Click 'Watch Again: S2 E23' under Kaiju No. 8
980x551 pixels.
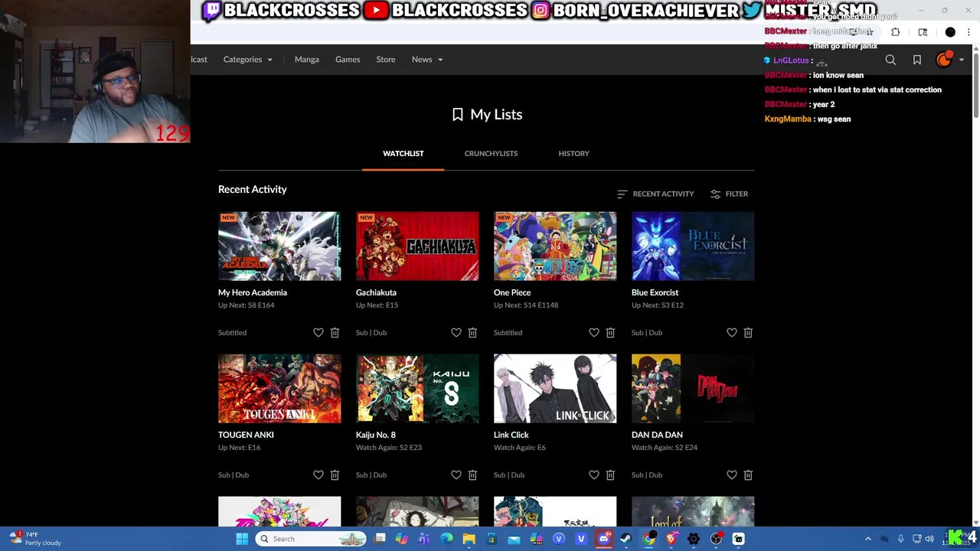389,448
